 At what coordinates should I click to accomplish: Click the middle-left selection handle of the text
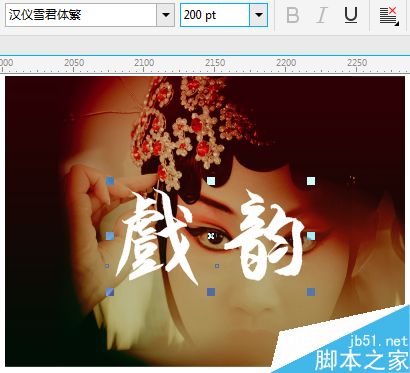[x=110, y=236]
